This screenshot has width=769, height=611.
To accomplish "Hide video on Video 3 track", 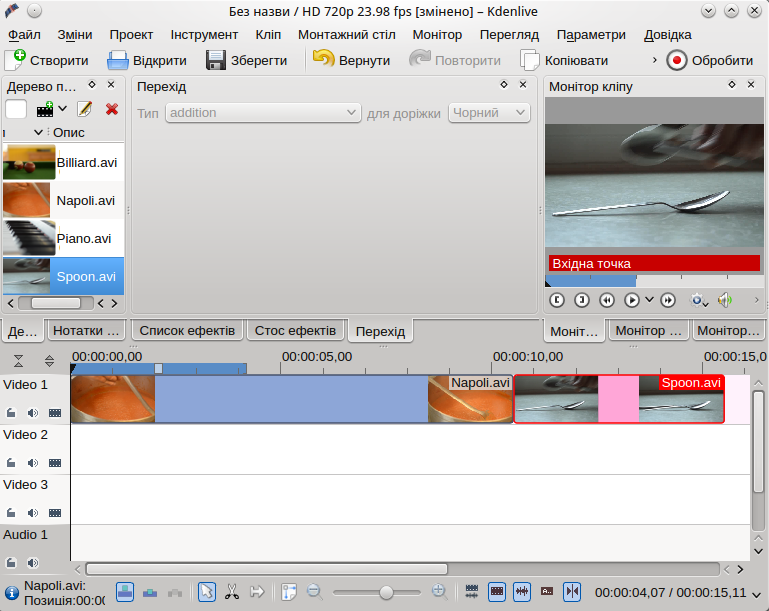I will pos(54,512).
